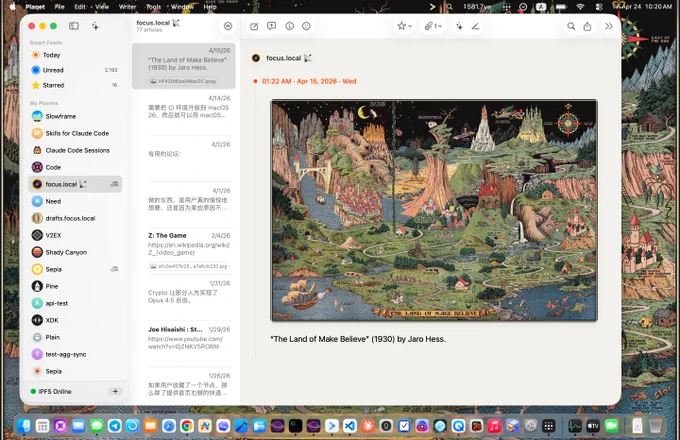Open the View menu
Screen dimensions: 680x440
tap(102, 7)
